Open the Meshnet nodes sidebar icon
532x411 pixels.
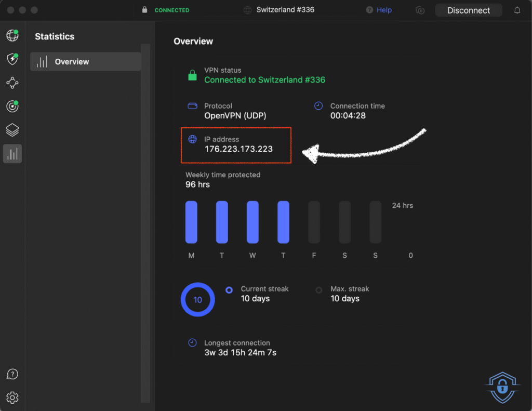point(12,83)
